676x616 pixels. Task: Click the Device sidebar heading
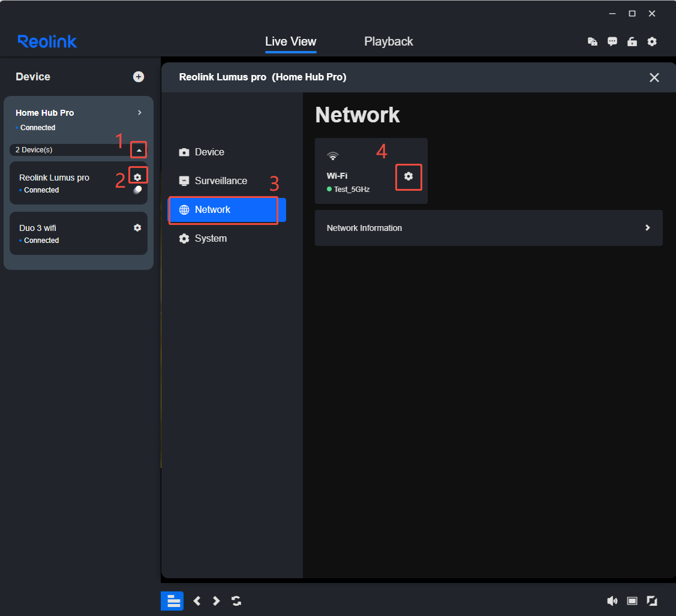tap(33, 77)
